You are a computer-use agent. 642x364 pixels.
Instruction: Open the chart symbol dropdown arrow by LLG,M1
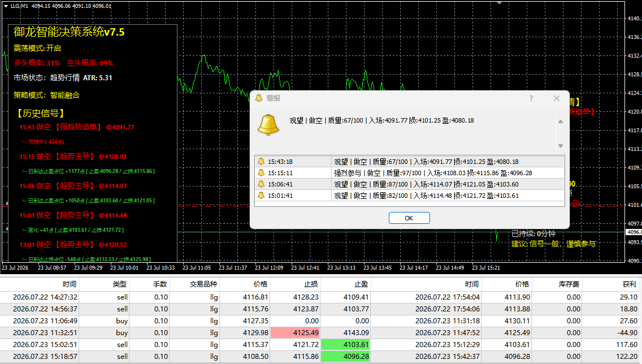[x=6, y=6]
